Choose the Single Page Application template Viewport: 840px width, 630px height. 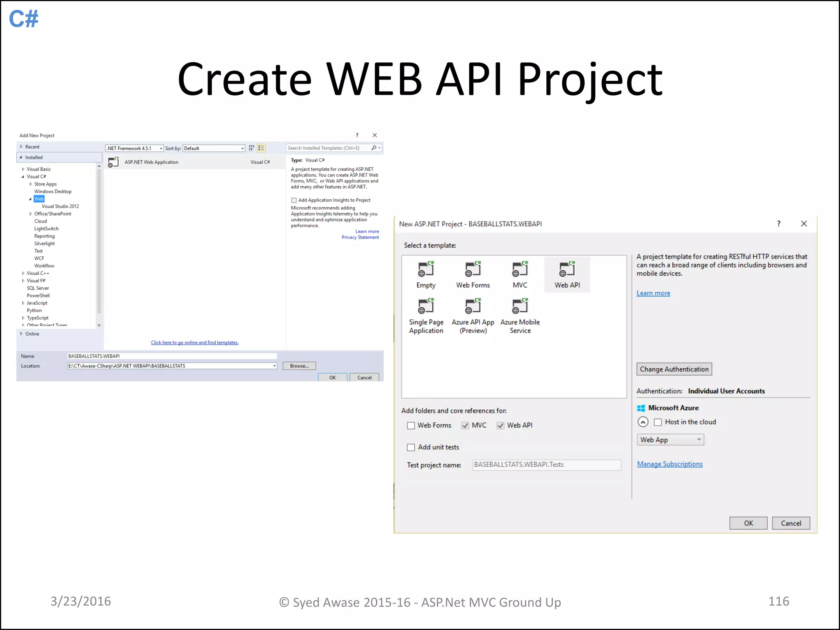point(426,316)
